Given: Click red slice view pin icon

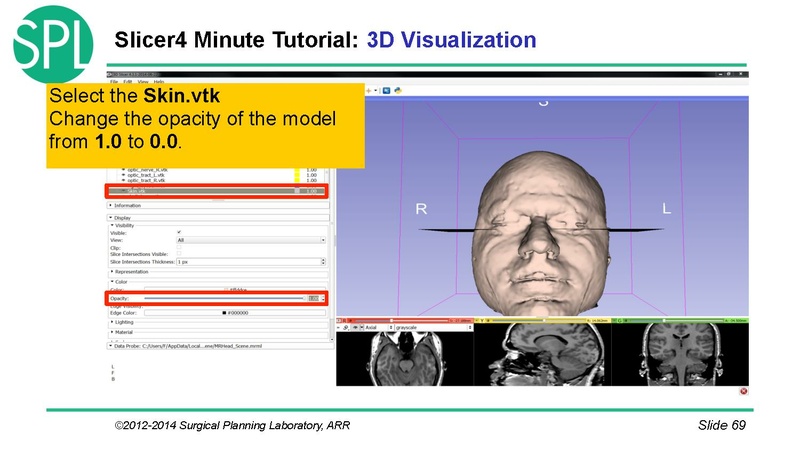Looking at the screenshot, I should pyautogui.click(x=339, y=321).
